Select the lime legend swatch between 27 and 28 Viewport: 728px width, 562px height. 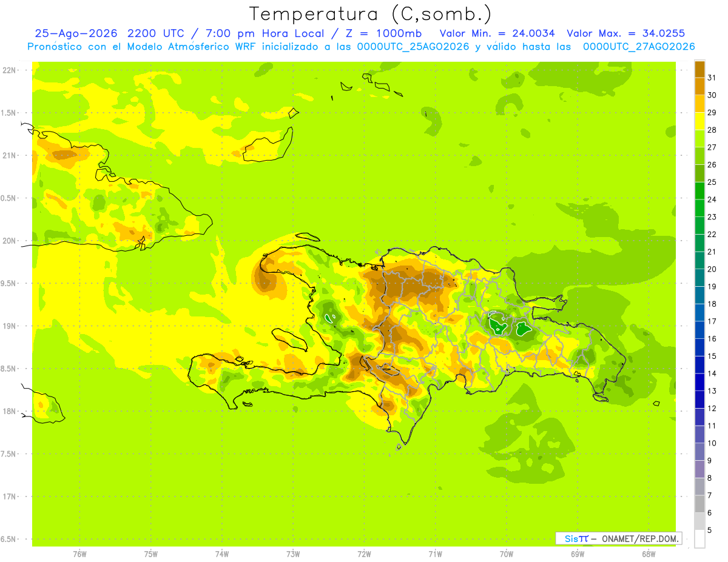click(699, 138)
